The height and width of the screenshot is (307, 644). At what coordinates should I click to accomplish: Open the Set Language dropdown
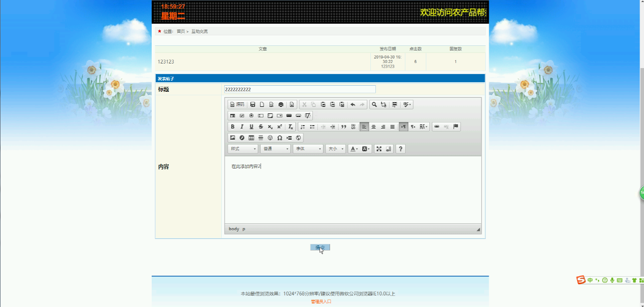[x=424, y=127]
